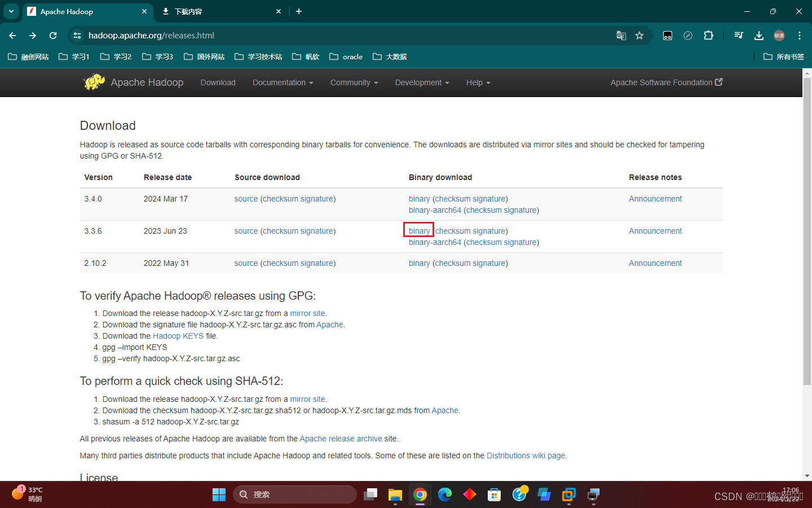Open the Distributions wiki page link
The width and height of the screenshot is (812, 508).
pos(526,456)
